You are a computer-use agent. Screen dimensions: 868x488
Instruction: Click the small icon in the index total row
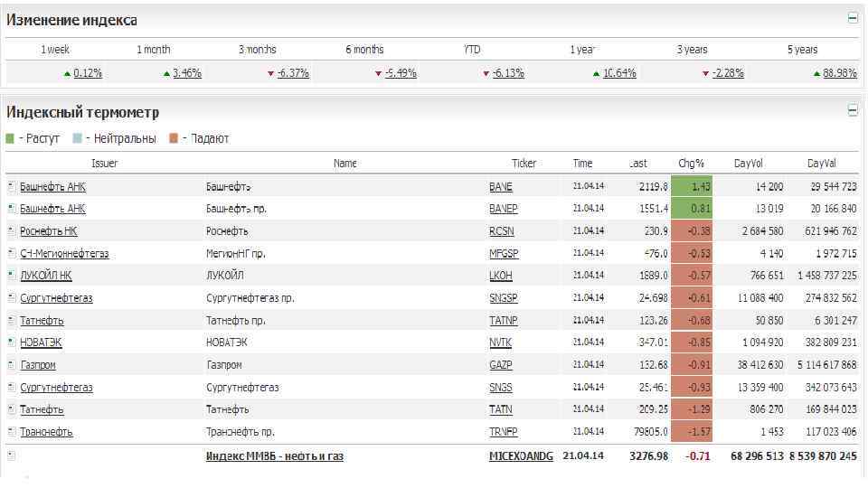coord(12,455)
